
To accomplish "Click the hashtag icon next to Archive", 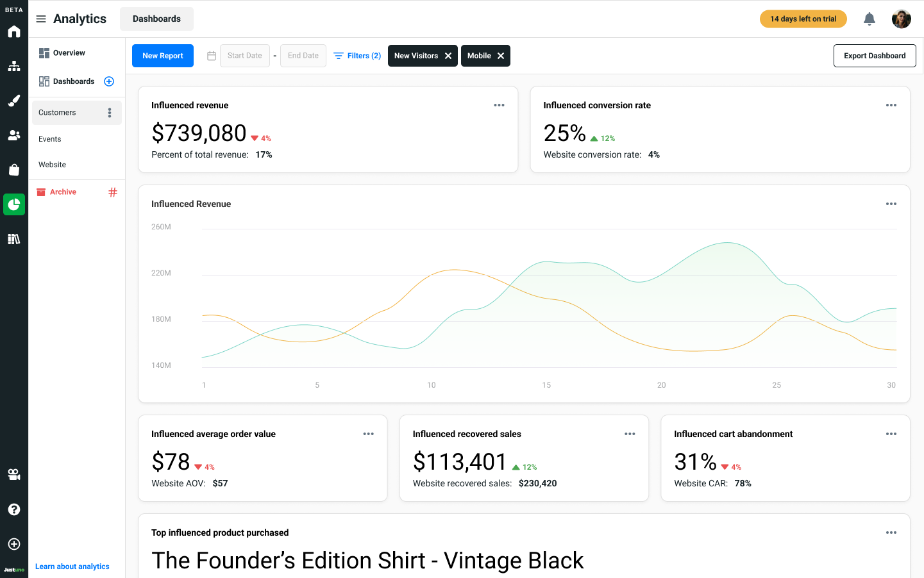I will click(113, 192).
